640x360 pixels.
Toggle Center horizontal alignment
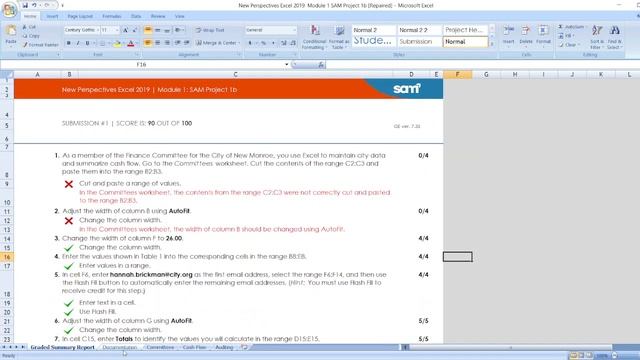pos(158,43)
